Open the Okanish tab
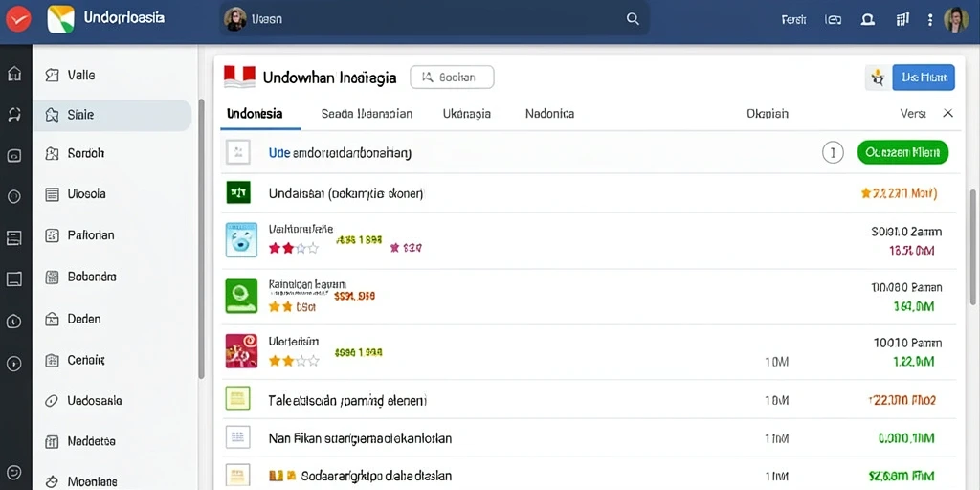The height and width of the screenshot is (490, 980). coord(768,114)
